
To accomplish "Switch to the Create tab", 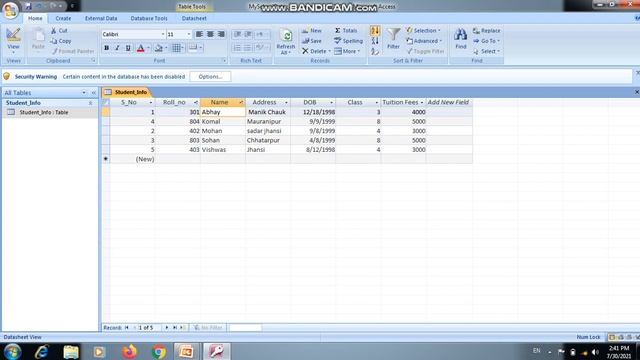I will [x=63, y=18].
